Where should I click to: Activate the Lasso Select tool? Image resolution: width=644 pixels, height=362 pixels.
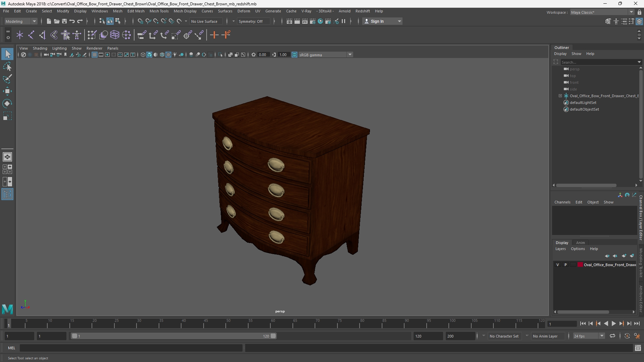pos(7,67)
